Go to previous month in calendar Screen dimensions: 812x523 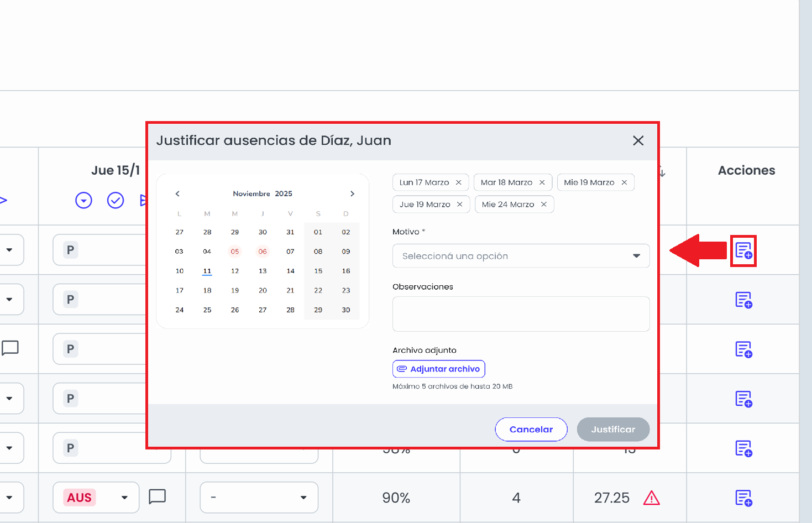tap(177, 193)
